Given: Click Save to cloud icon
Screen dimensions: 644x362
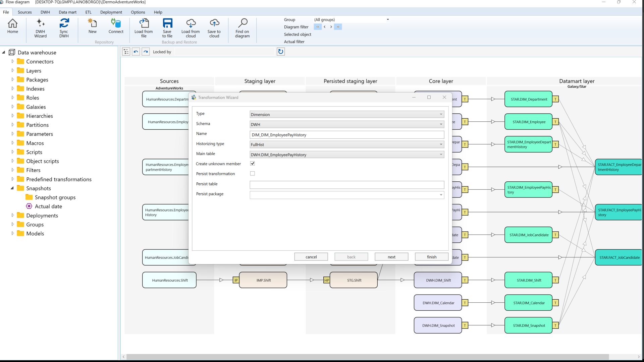Looking at the screenshot, I should 214,28.
